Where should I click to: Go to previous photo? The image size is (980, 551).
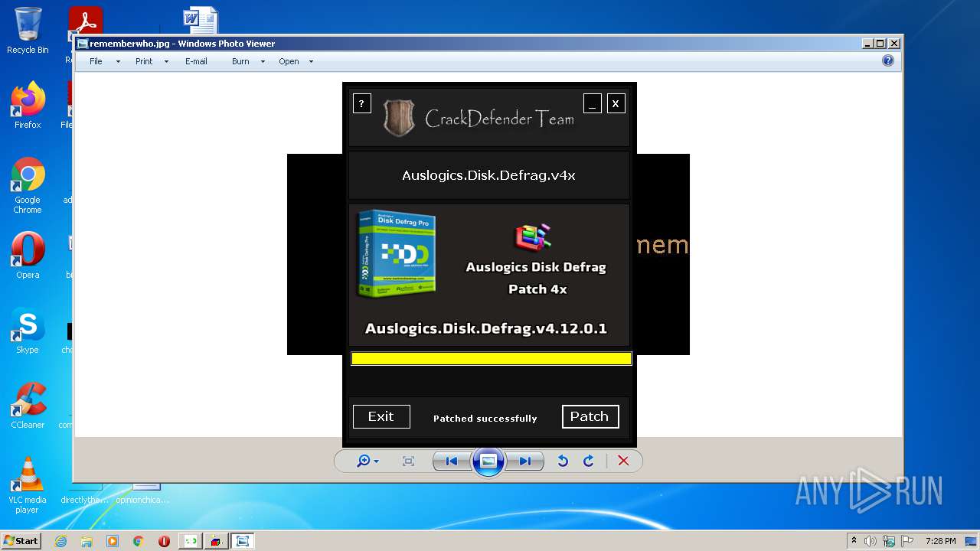pos(451,461)
